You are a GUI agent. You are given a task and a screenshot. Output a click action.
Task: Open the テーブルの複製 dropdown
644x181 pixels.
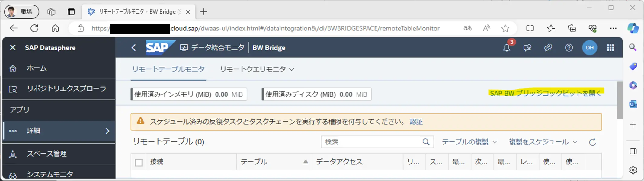coord(469,142)
